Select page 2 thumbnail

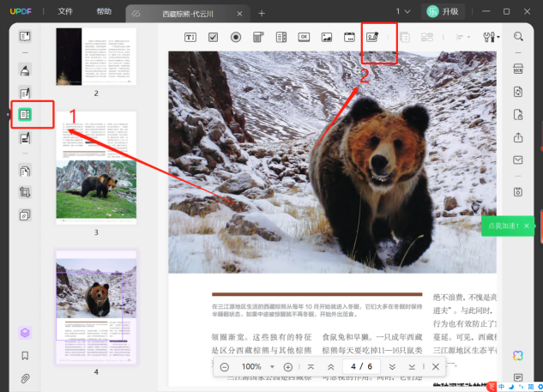click(x=96, y=57)
